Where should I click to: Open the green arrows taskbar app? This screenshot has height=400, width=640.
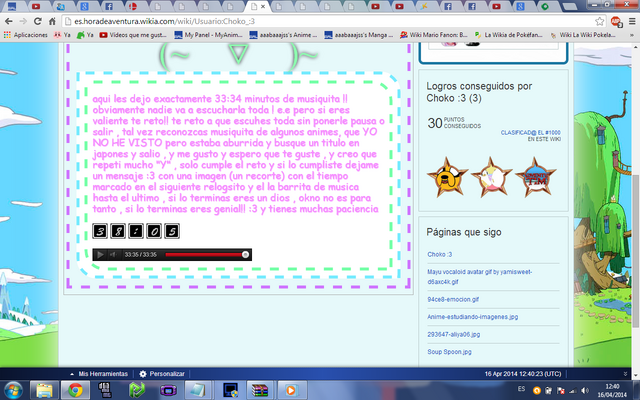pos(137,390)
